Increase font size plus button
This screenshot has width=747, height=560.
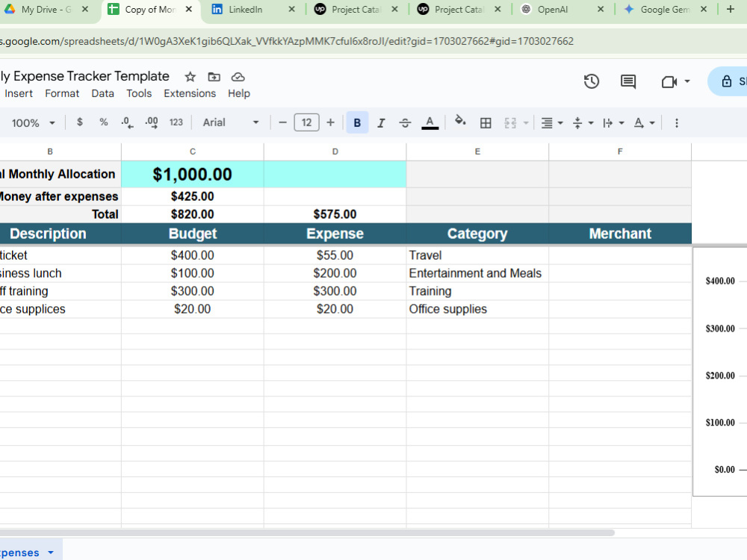point(330,122)
